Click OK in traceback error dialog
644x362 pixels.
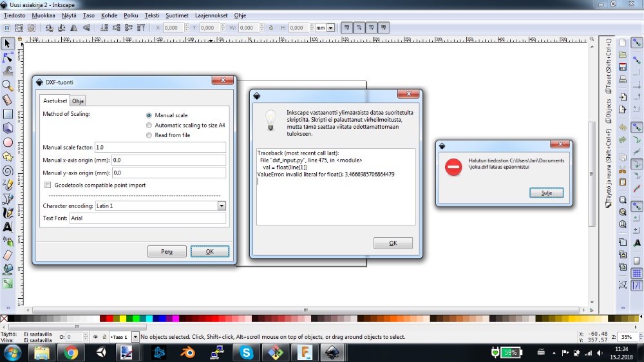coord(393,243)
